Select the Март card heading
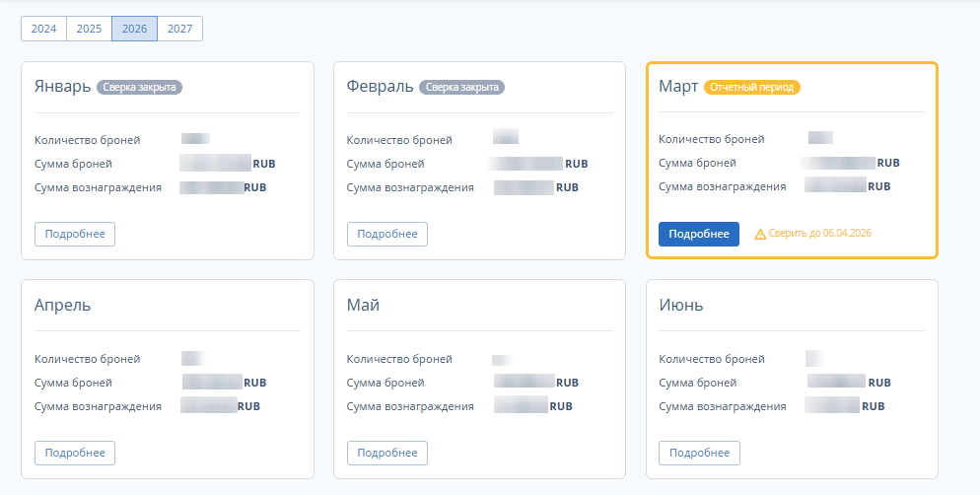The width and height of the screenshot is (980, 495). tap(677, 86)
